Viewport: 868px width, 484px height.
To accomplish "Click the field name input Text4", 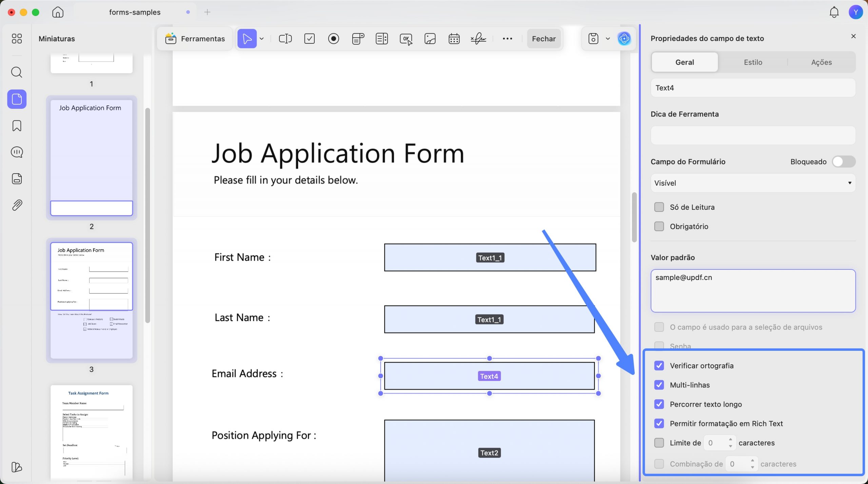I will click(x=753, y=88).
